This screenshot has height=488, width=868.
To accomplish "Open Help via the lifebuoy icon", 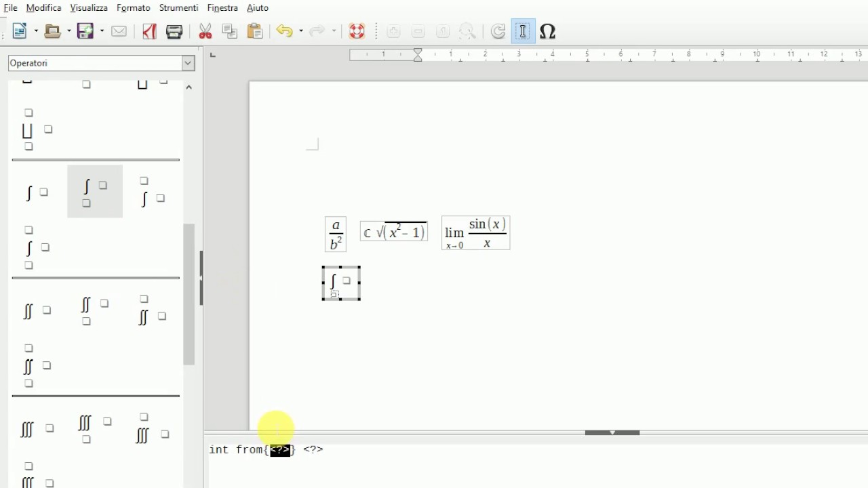I will [357, 31].
